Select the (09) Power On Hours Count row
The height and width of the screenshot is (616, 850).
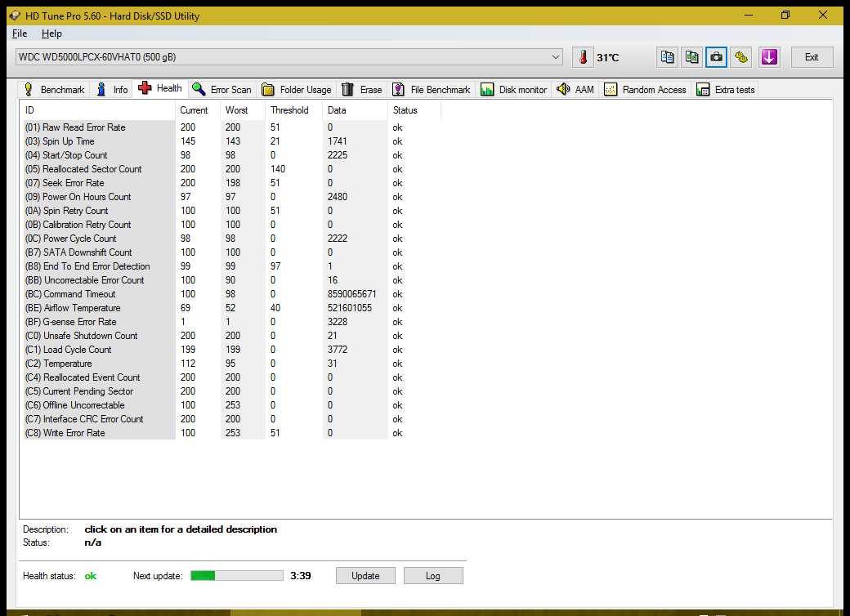click(232, 197)
